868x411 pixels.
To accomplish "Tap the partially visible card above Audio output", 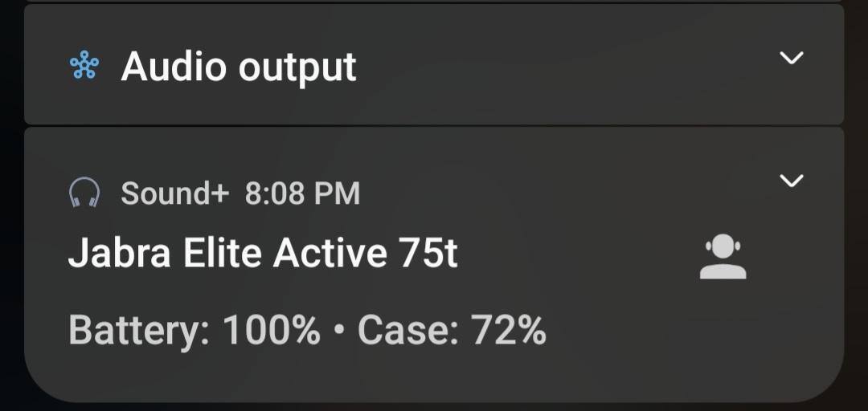I will pos(434,2).
